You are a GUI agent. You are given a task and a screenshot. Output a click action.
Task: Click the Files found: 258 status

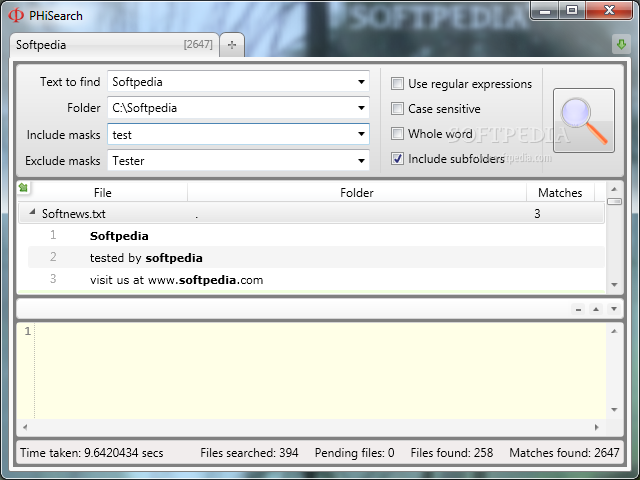[x=451, y=453]
